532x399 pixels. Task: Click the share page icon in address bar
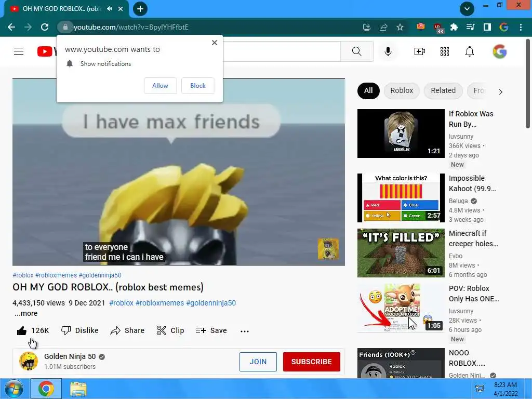click(x=383, y=27)
